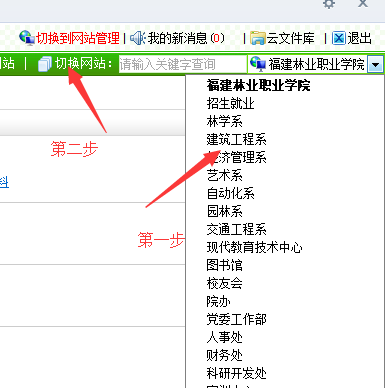Focus the 请输入关键字查询 search field
This screenshot has height=388, width=385.
pos(182,64)
